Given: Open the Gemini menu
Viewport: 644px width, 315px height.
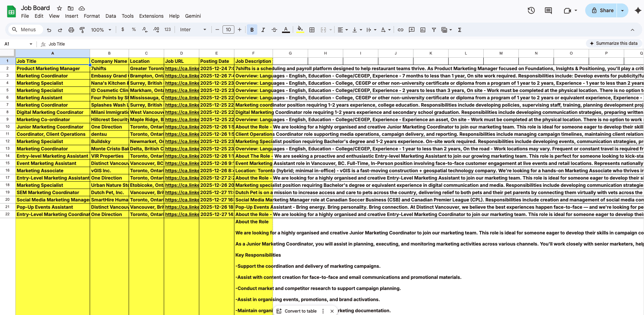Looking at the screenshot, I should pyautogui.click(x=193, y=16).
